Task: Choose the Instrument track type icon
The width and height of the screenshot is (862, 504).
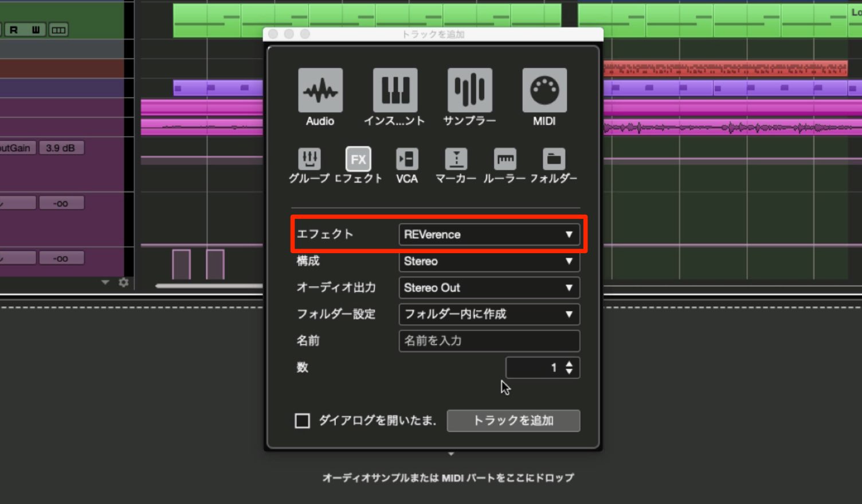Action: [395, 90]
